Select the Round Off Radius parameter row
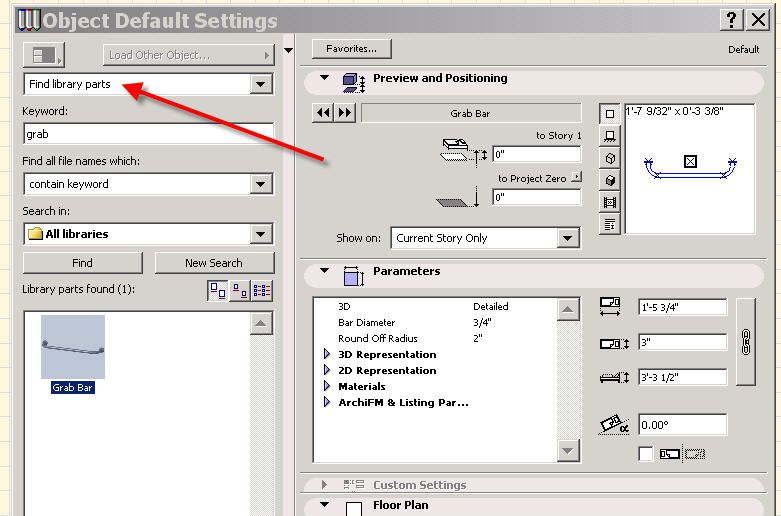 click(x=436, y=338)
